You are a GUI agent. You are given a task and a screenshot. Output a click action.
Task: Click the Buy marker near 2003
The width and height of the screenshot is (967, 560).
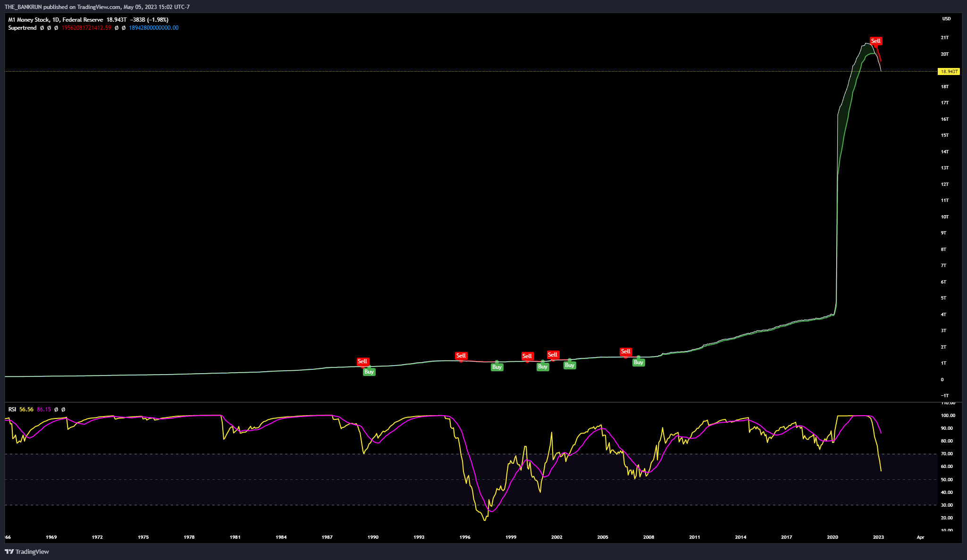tap(569, 365)
